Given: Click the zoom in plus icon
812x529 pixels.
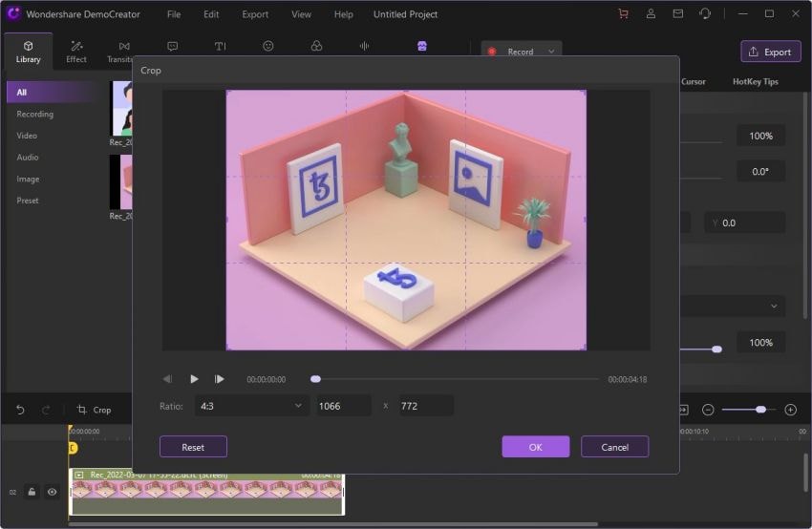Looking at the screenshot, I should point(790,410).
